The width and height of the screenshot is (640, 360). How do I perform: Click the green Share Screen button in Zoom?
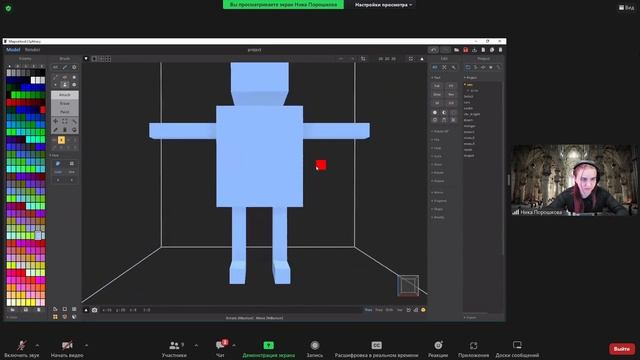[269, 349]
